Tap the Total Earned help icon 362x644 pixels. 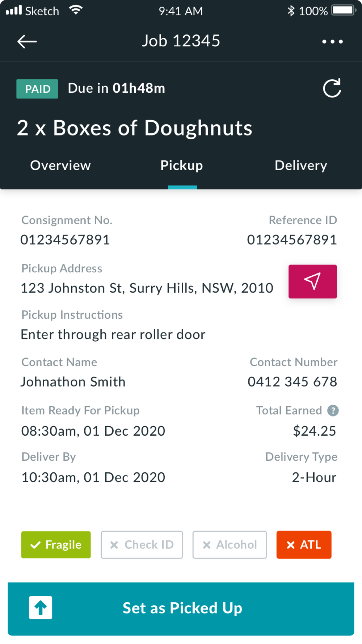tap(333, 410)
